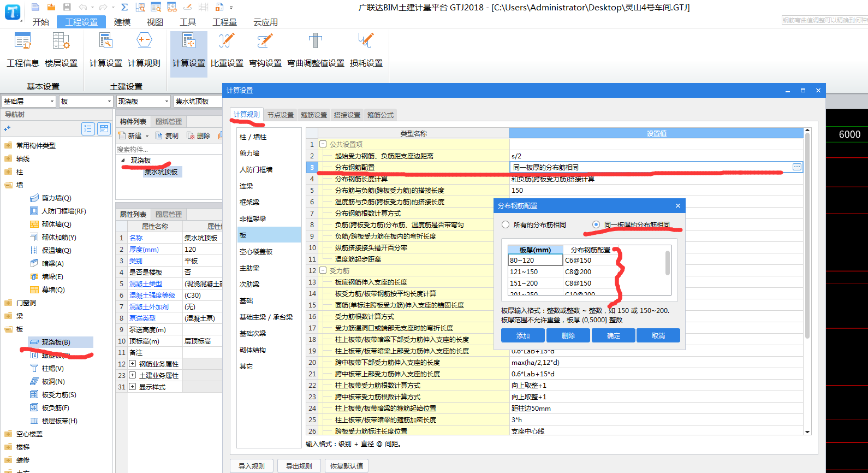Expand 土建业务属性 property group
The height and width of the screenshot is (473, 868).
(132, 375)
